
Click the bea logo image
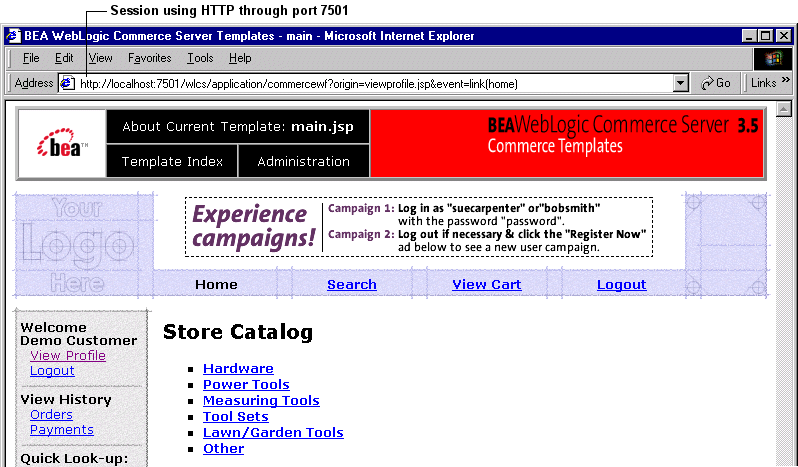62,143
